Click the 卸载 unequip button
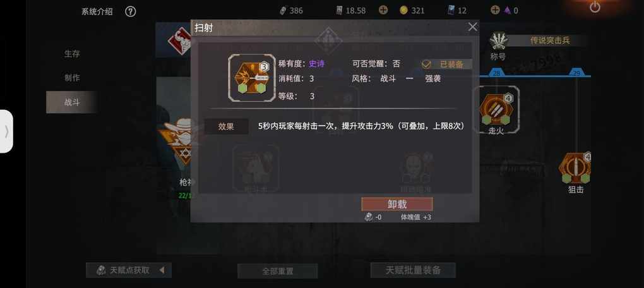Screen dimensions: 644x288 click(397, 204)
